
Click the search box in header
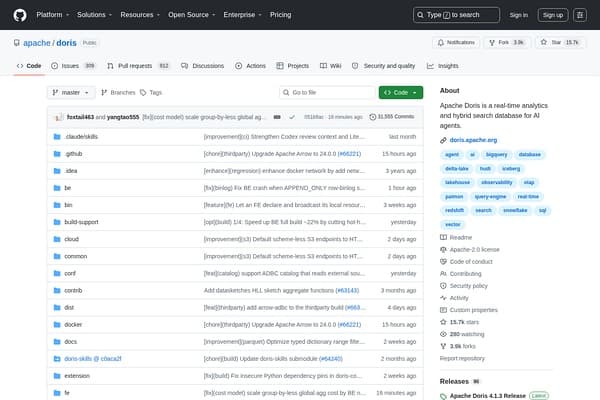[x=456, y=15]
